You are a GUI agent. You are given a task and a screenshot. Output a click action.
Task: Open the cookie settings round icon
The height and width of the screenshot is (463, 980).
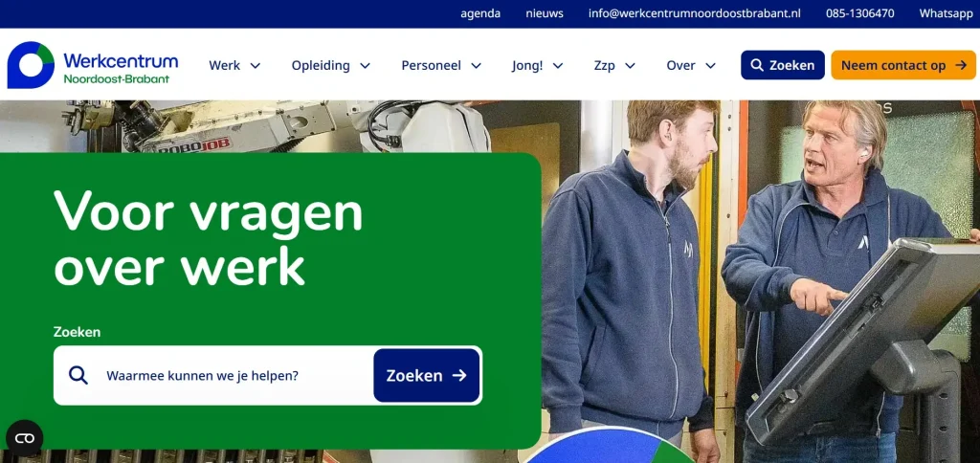(24, 438)
